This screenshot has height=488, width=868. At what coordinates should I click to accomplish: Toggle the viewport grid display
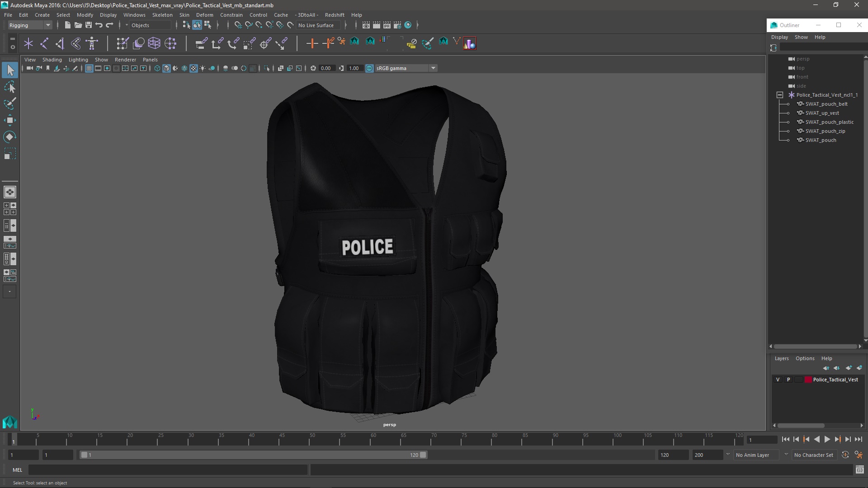click(x=89, y=68)
